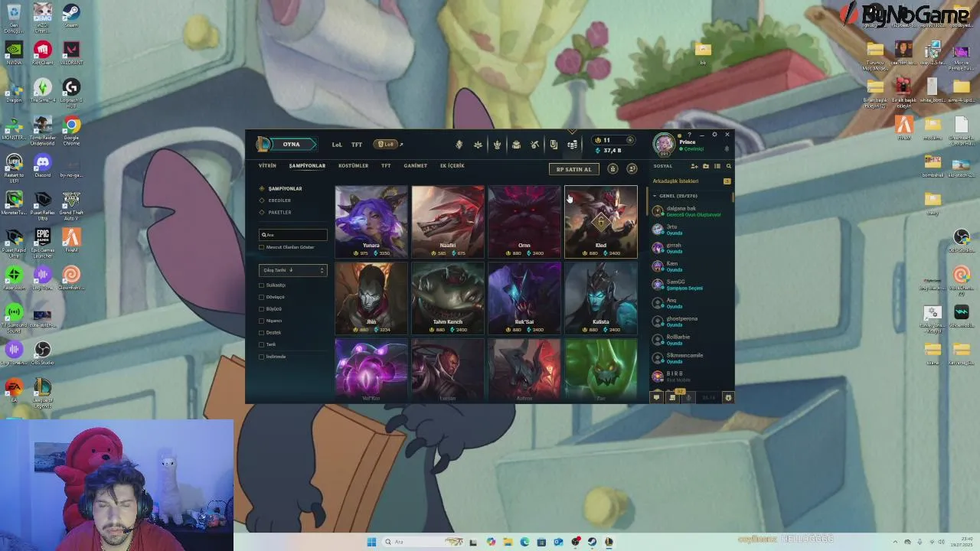Click the gift icon next to RP Satın Al
This screenshot has width=980, height=551.
pyautogui.click(x=612, y=169)
